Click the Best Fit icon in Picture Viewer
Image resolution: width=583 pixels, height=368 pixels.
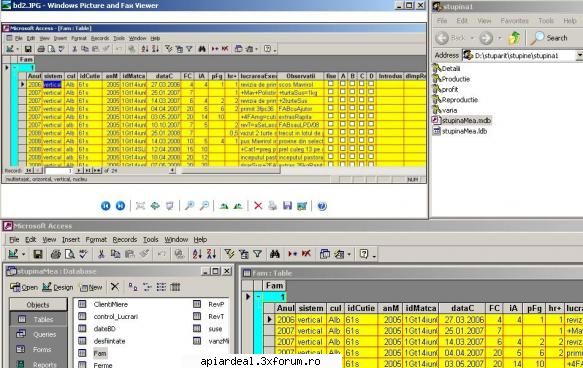140,206
